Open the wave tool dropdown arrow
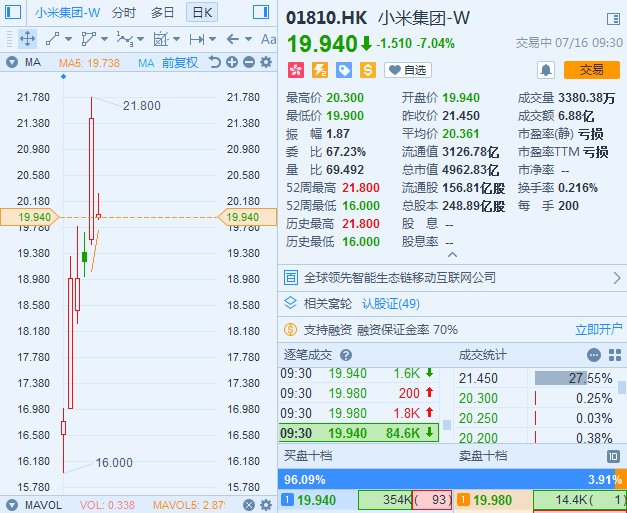This screenshot has height=513, width=627. [140, 39]
